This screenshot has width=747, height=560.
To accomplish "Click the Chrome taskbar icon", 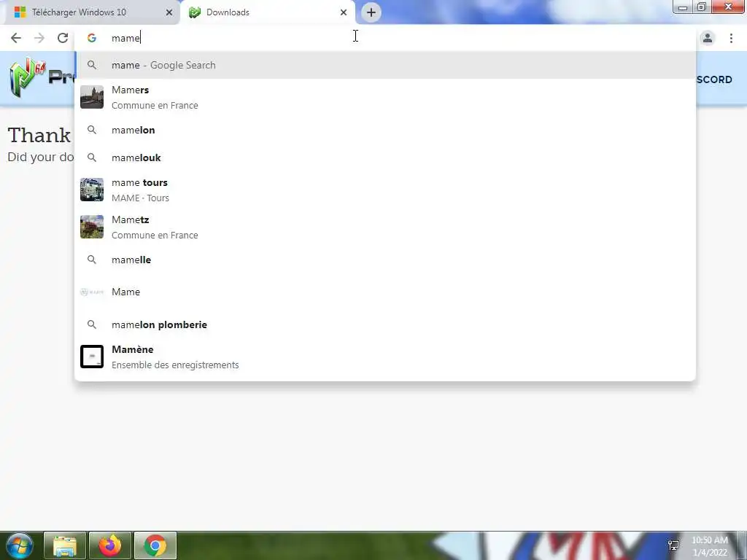I will (155, 545).
